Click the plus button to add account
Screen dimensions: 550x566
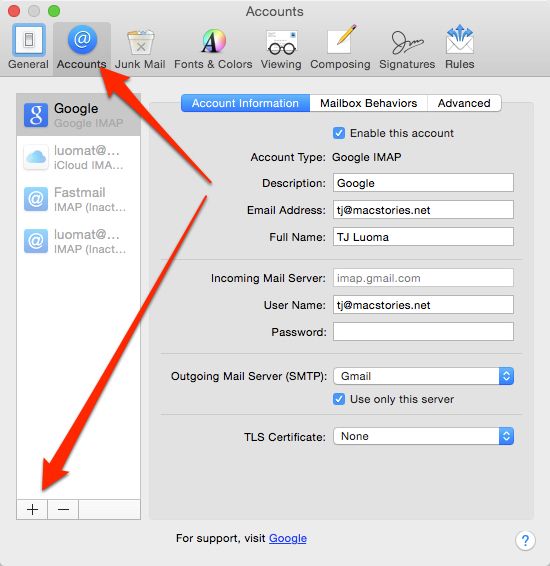click(32, 509)
